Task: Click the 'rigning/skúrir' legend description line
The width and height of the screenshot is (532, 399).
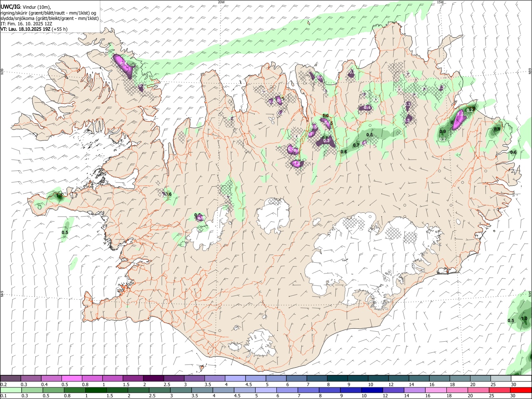Action: point(48,13)
